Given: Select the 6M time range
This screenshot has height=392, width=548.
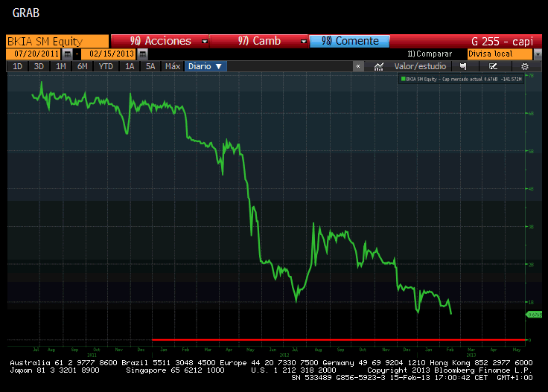Looking at the screenshot, I should (82, 66).
